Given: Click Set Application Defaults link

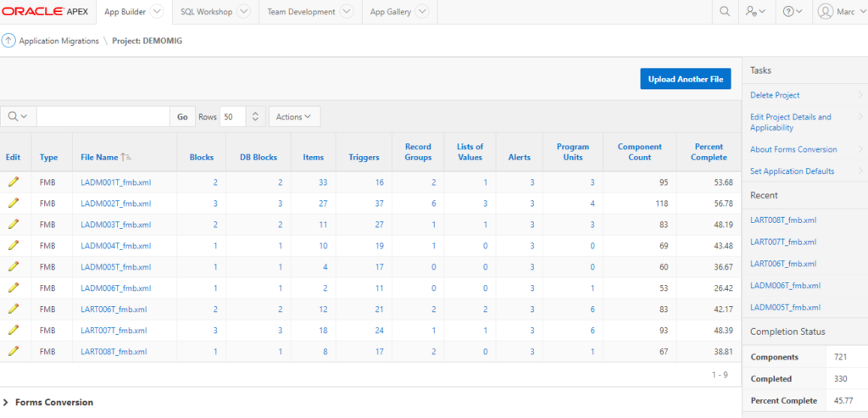Looking at the screenshot, I should 792,171.
